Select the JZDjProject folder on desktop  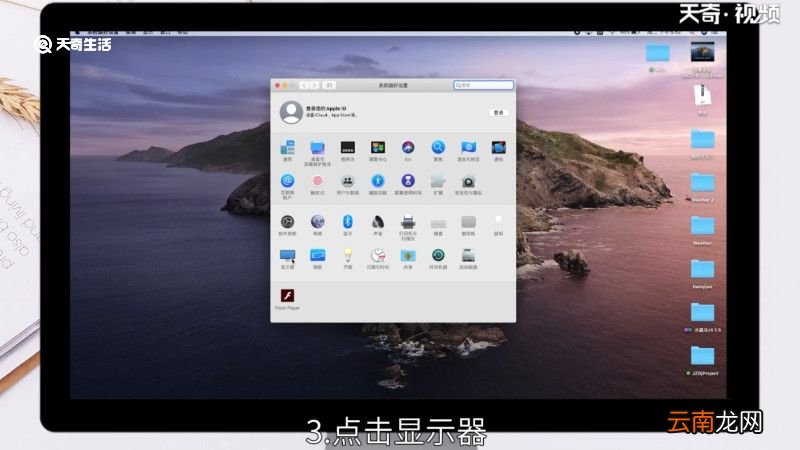[x=703, y=356]
